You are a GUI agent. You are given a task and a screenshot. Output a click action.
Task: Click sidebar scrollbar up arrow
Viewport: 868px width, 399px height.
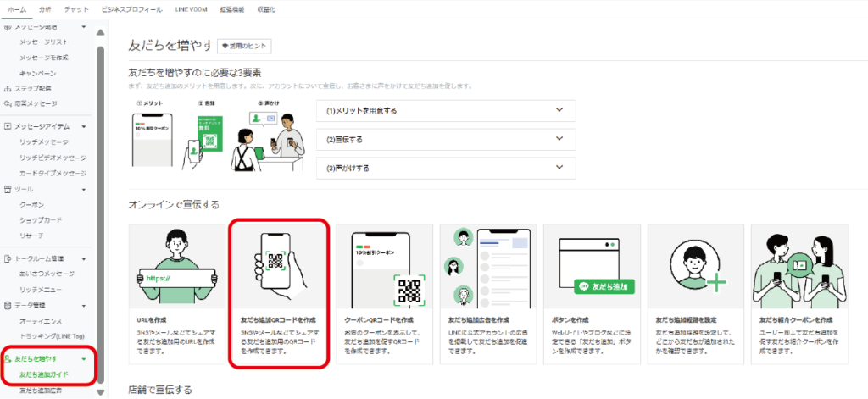click(x=100, y=33)
